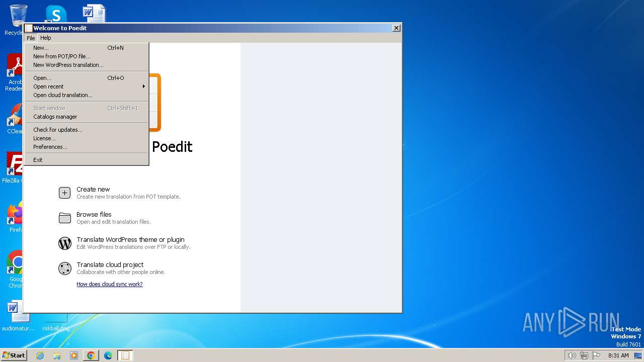This screenshot has height=362, width=644.
Task: Select the Google Chrome desktop icon
Action: click(x=15, y=269)
